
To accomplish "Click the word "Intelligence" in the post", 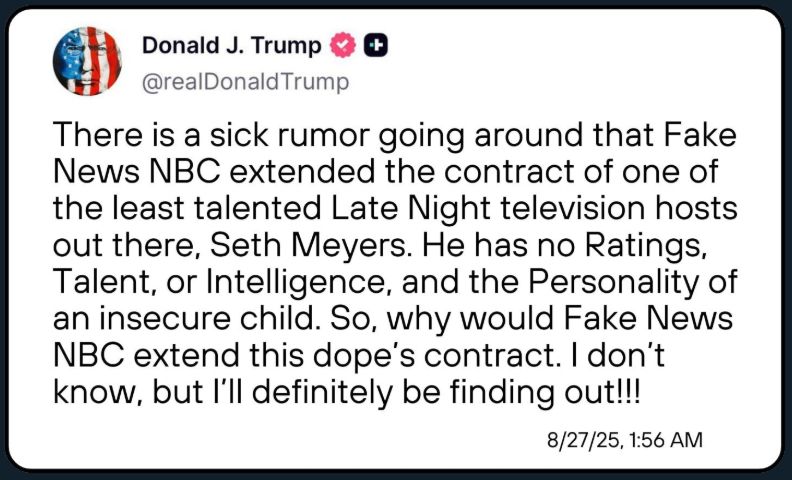I will point(295,282).
